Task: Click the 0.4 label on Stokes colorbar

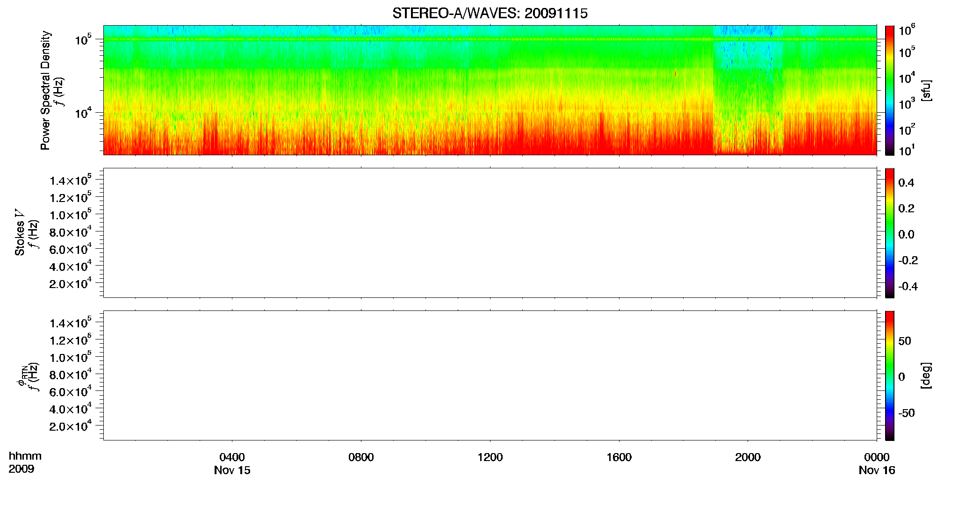Action: point(906,183)
